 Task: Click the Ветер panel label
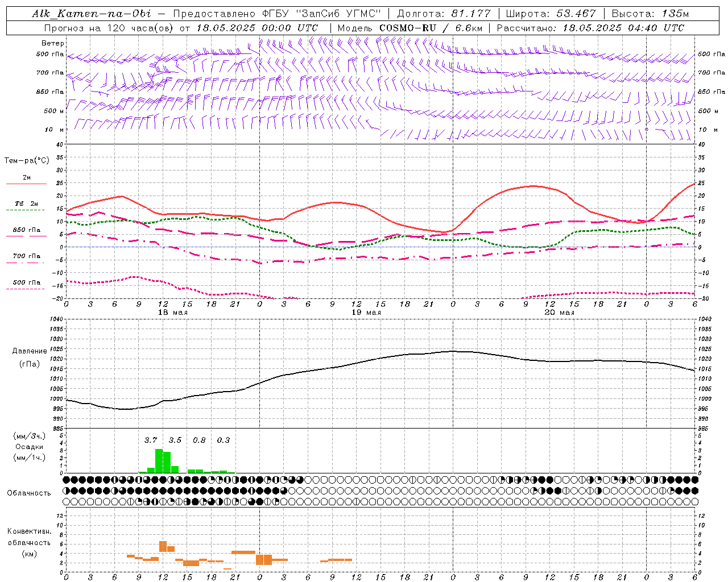53,43
